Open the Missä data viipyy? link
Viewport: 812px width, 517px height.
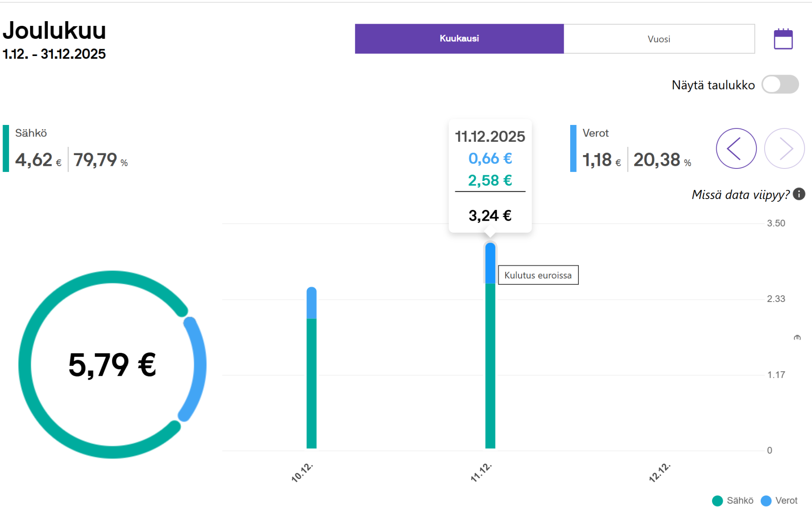pos(740,195)
